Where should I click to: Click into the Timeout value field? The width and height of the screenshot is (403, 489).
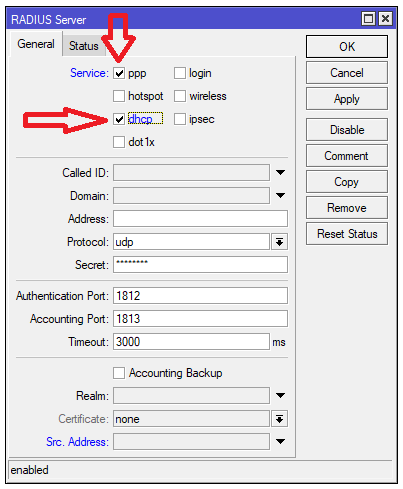[191, 342]
